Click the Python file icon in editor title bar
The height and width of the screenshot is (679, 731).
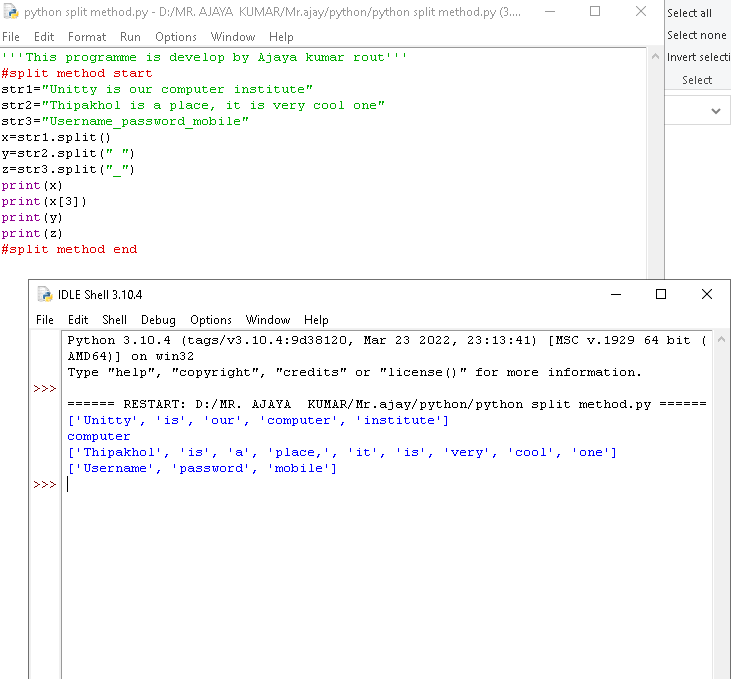(x=12, y=12)
